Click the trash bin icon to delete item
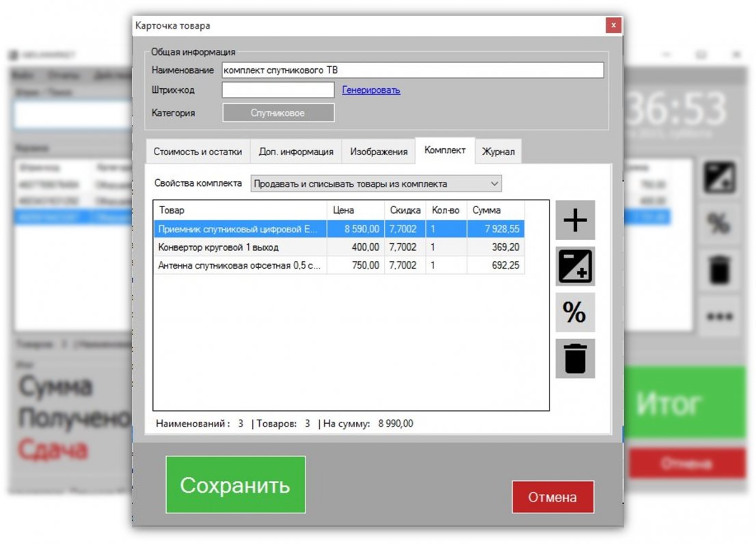This screenshot has width=756, height=544. [575, 358]
